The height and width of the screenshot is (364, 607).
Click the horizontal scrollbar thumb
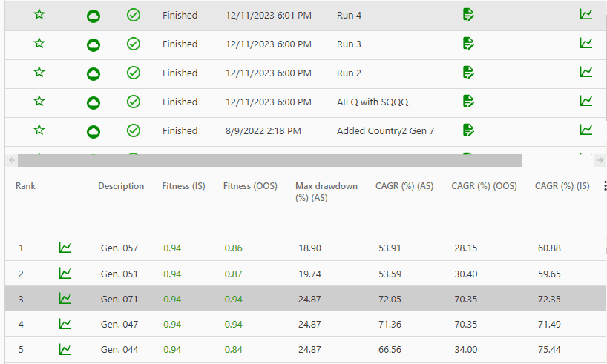269,160
